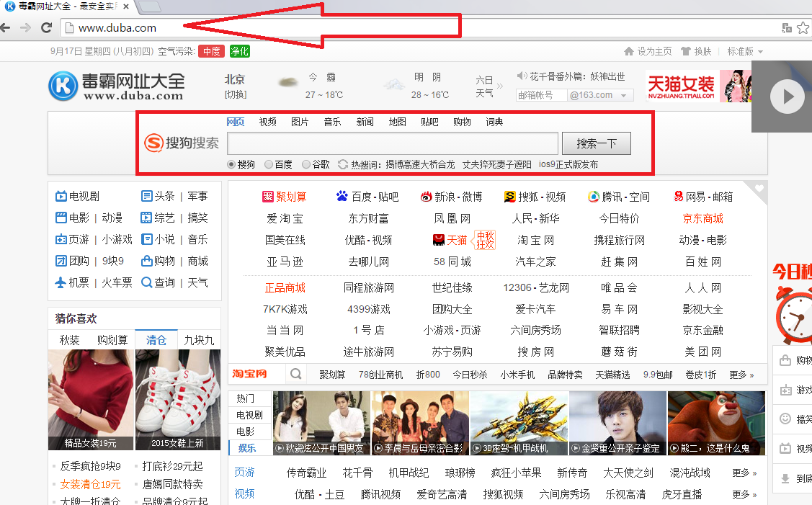Select the 九块九 tab in 猜你喜欢
Image resolution: width=812 pixels, height=505 pixels.
(x=199, y=340)
